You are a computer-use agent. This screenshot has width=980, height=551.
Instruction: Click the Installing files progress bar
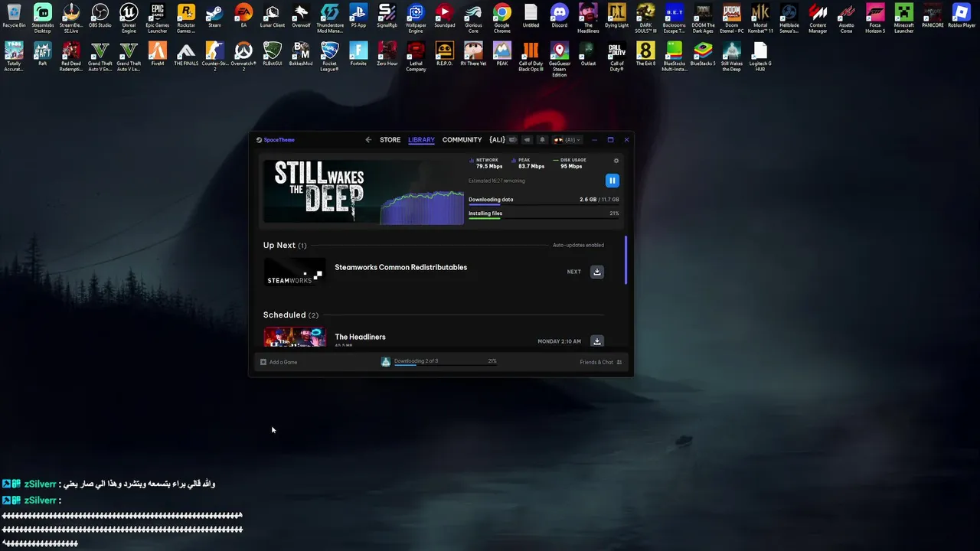pos(544,219)
